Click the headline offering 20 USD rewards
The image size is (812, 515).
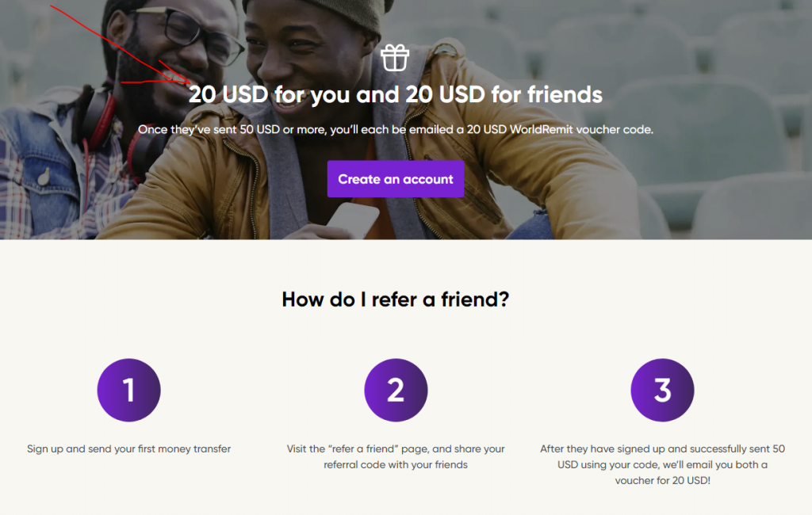coord(395,94)
